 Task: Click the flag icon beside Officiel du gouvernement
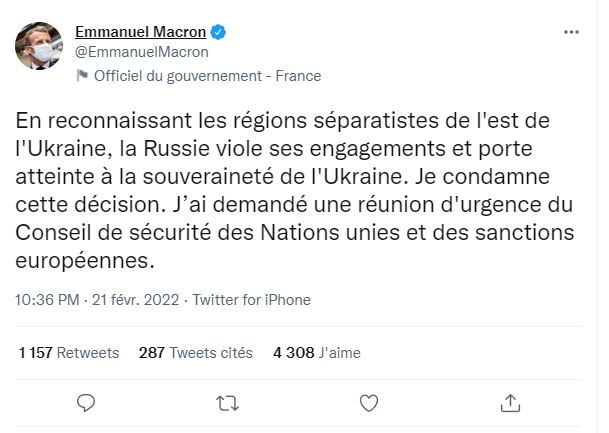(82, 77)
